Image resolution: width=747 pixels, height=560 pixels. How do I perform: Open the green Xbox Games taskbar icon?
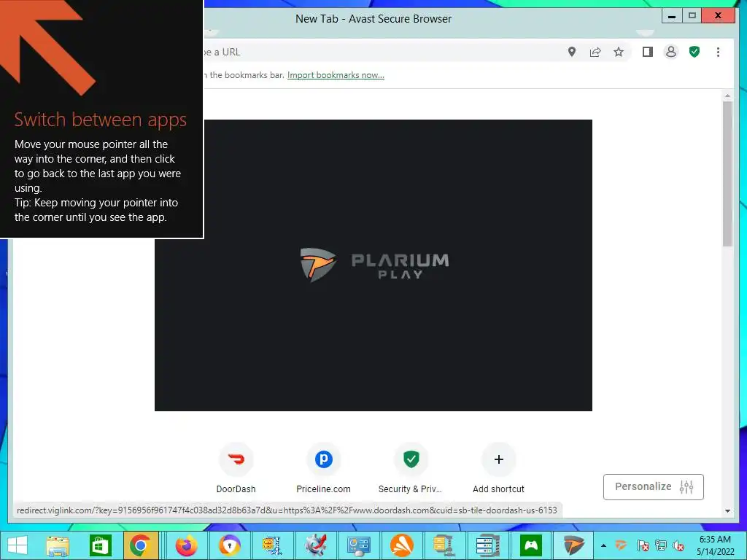pos(531,545)
